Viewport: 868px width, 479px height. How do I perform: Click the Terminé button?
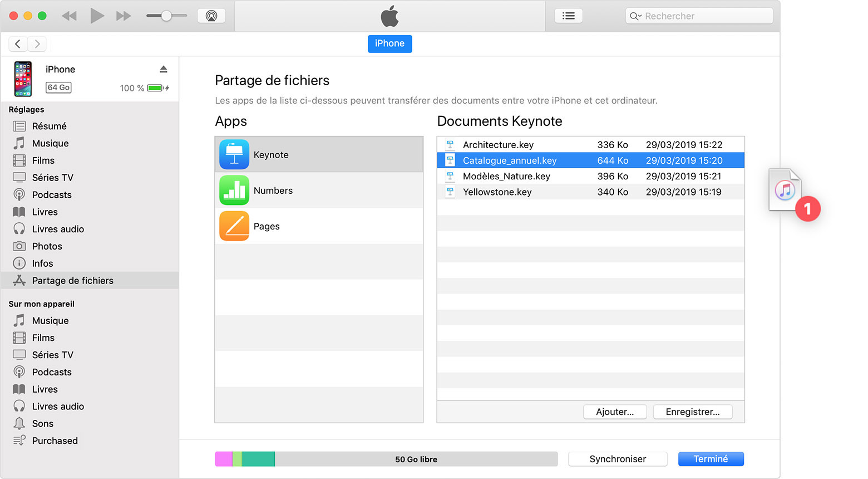pos(711,459)
